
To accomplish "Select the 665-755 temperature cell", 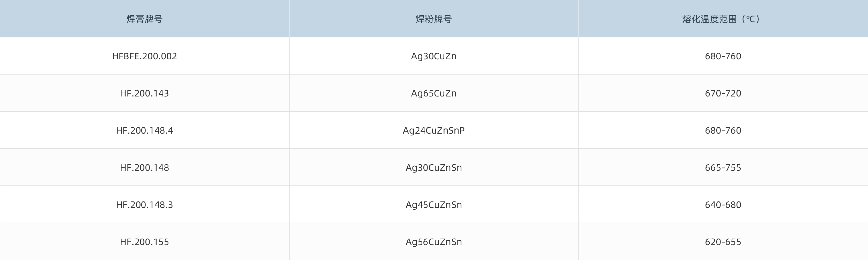I will 723,167.
